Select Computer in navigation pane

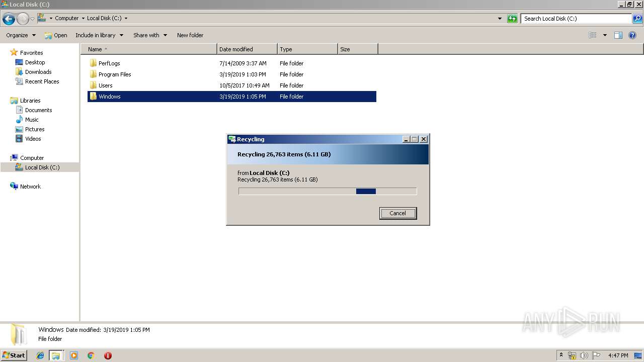coord(32,158)
